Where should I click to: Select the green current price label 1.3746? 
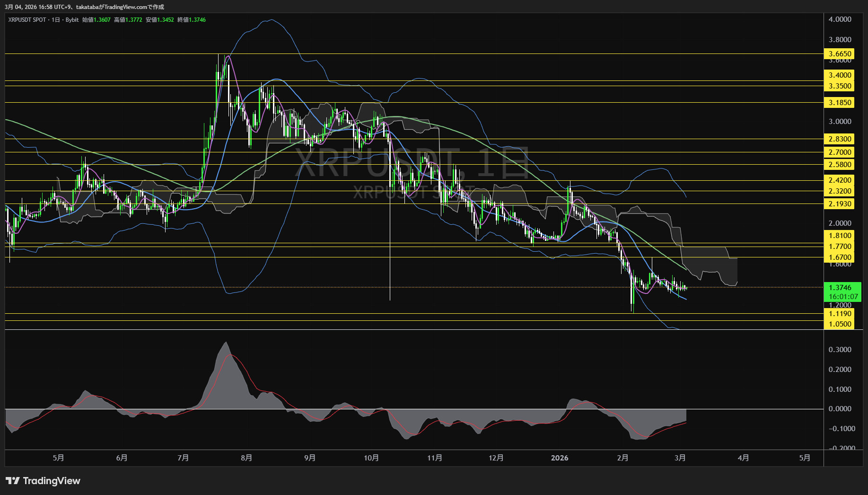point(840,288)
